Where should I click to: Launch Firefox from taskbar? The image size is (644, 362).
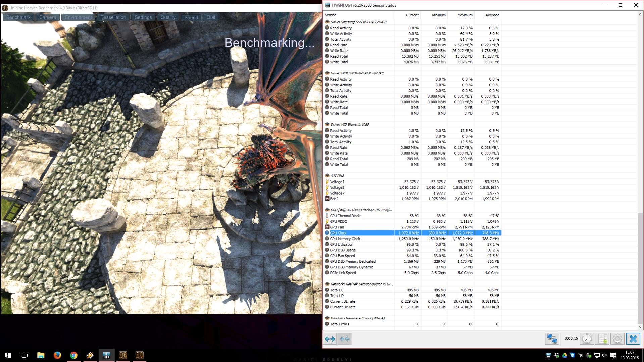(57, 355)
